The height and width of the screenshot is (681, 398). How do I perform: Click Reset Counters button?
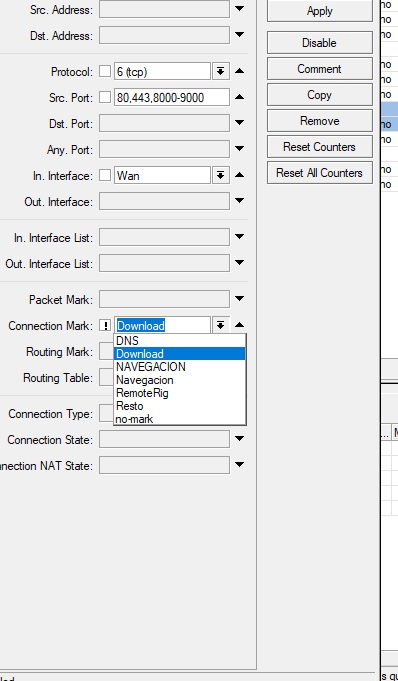319,147
